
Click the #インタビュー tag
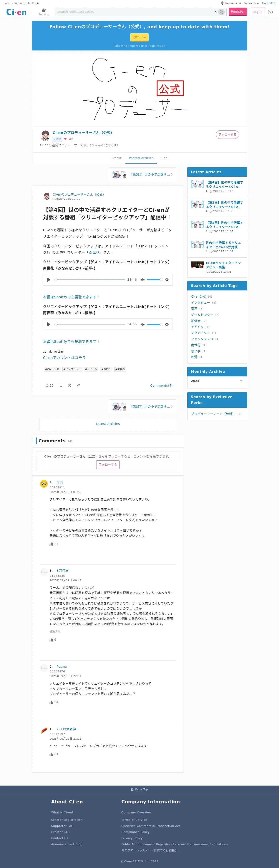[72, 369]
